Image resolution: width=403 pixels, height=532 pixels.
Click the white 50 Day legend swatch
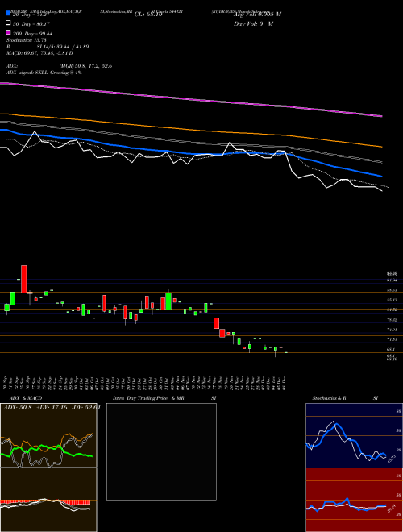(x=8, y=23)
